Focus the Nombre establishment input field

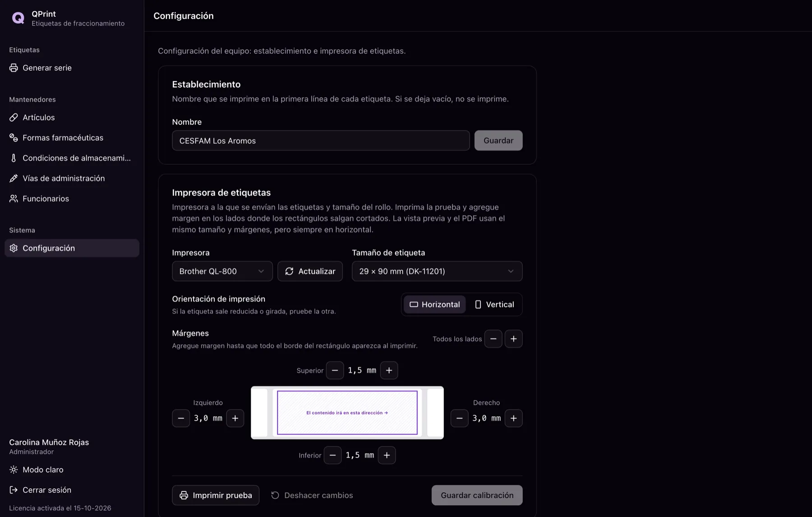tap(321, 141)
